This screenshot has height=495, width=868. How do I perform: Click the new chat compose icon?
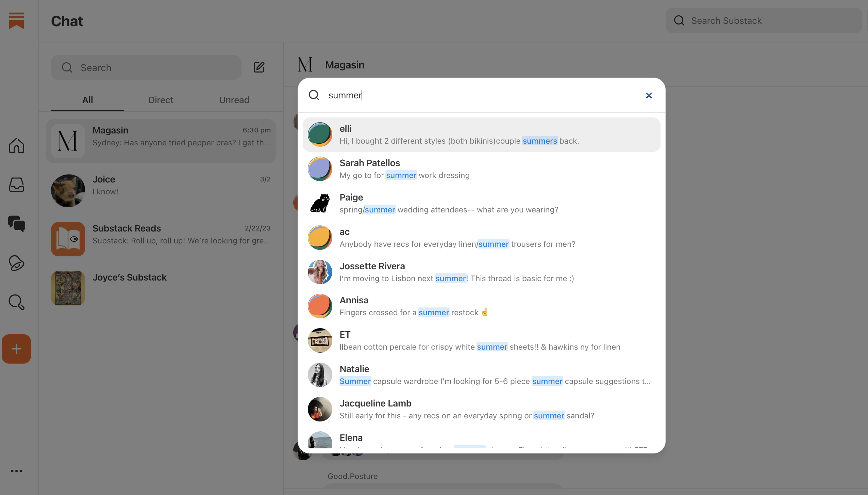(x=259, y=67)
